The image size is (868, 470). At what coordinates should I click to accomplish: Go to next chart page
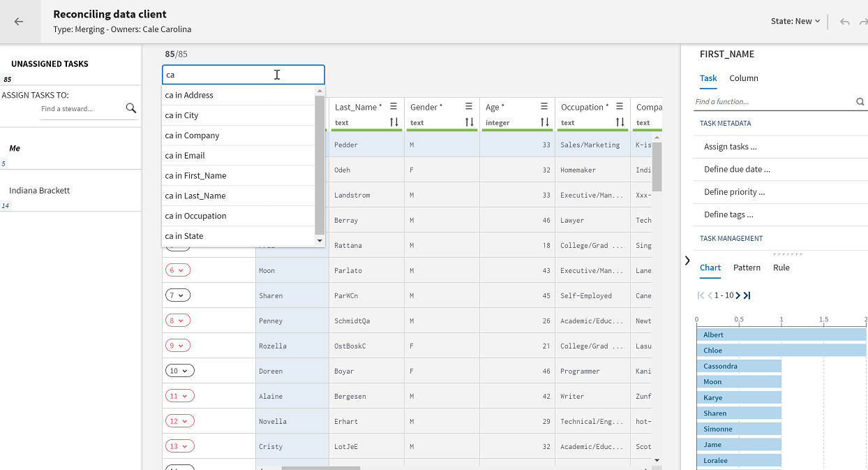pos(738,295)
